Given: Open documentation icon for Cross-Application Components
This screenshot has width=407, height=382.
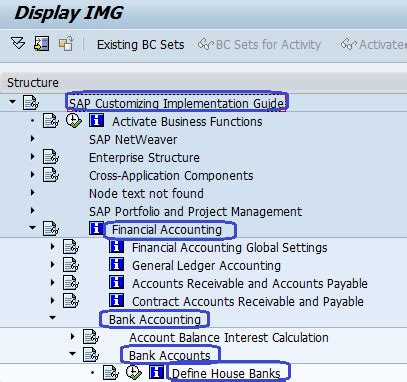Looking at the screenshot, I should click(x=51, y=175).
